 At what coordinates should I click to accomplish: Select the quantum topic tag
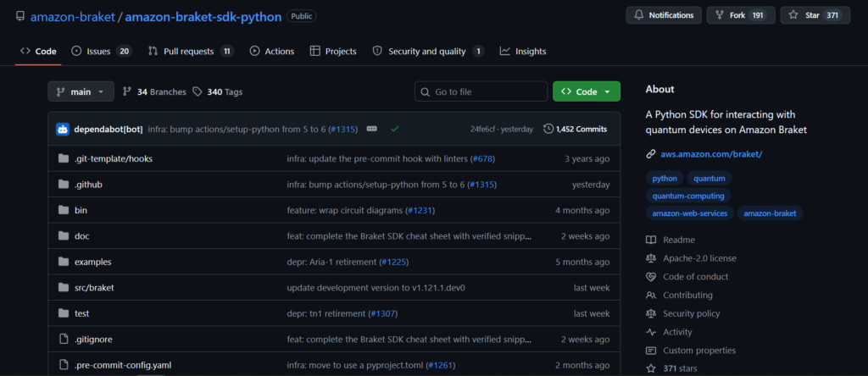click(709, 178)
